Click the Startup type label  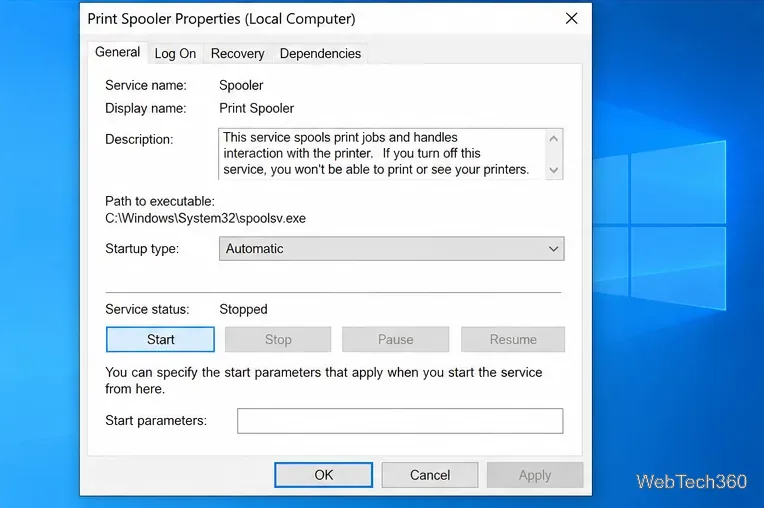pyautogui.click(x=142, y=249)
